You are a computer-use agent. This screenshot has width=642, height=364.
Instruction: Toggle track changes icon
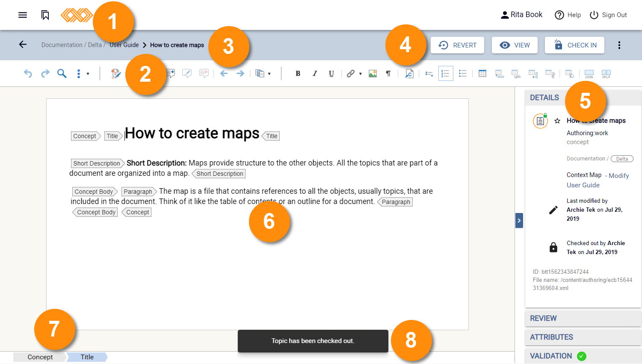(x=116, y=74)
